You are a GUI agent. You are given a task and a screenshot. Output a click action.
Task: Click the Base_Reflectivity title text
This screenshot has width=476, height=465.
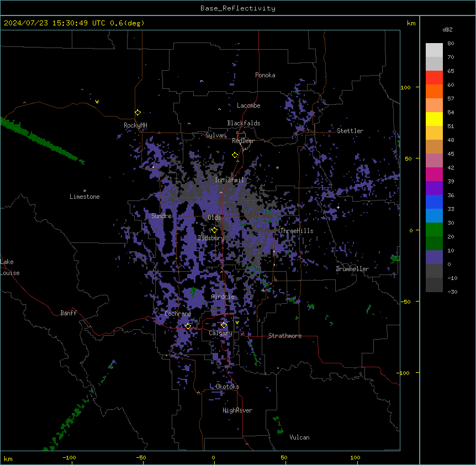click(x=237, y=8)
